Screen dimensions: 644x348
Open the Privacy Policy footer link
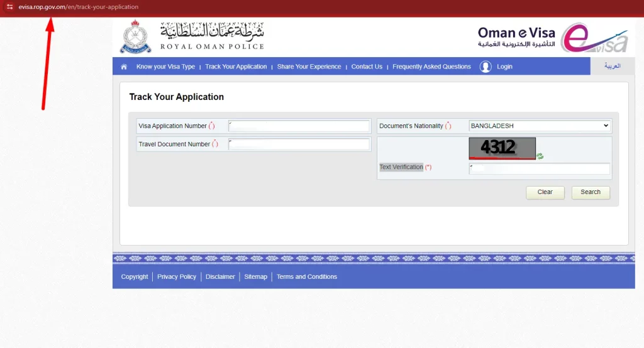click(x=177, y=276)
